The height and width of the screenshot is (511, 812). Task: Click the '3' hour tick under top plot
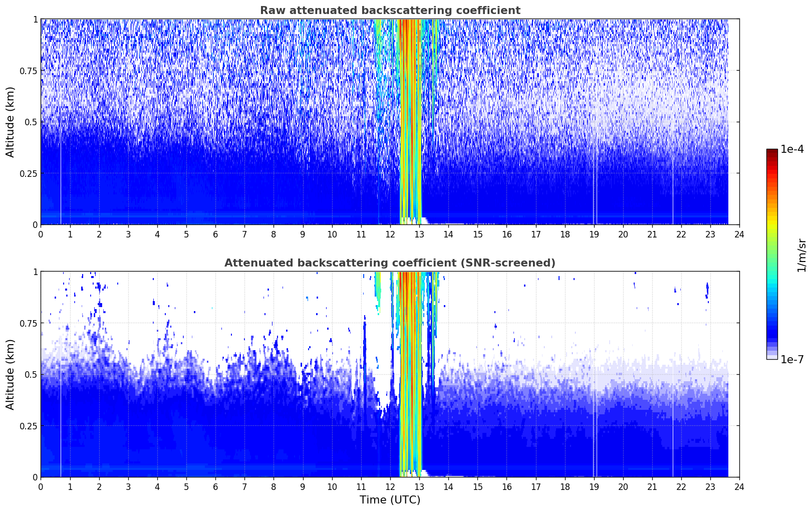pos(128,234)
